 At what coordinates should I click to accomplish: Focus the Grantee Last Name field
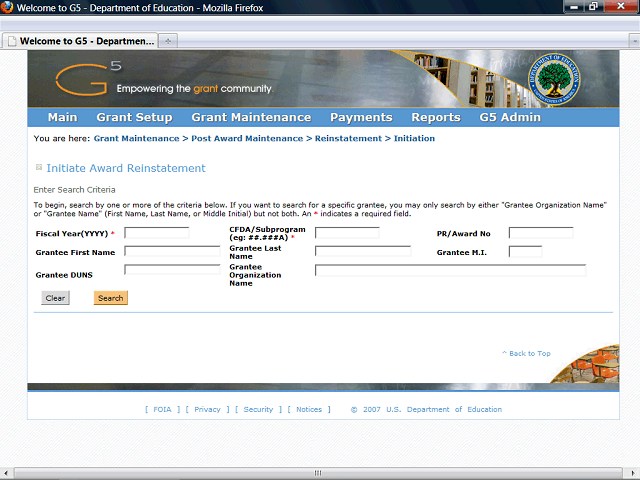point(363,251)
